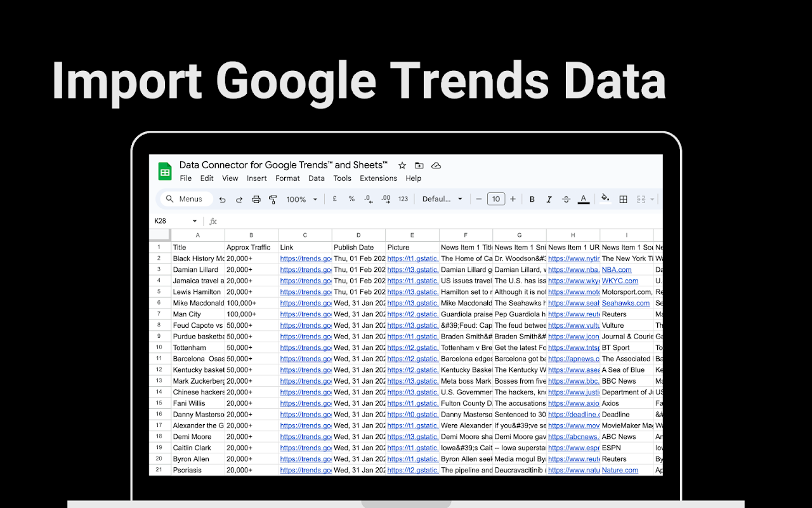
Task: Open the Help menu
Action: (x=414, y=178)
